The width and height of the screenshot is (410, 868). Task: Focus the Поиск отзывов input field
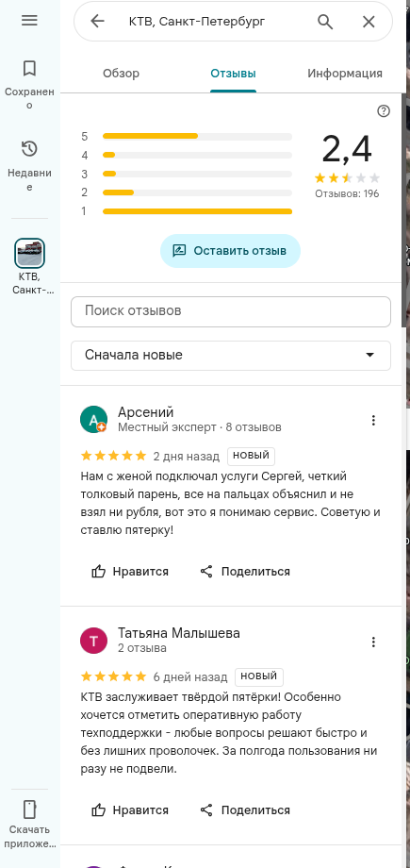click(231, 311)
